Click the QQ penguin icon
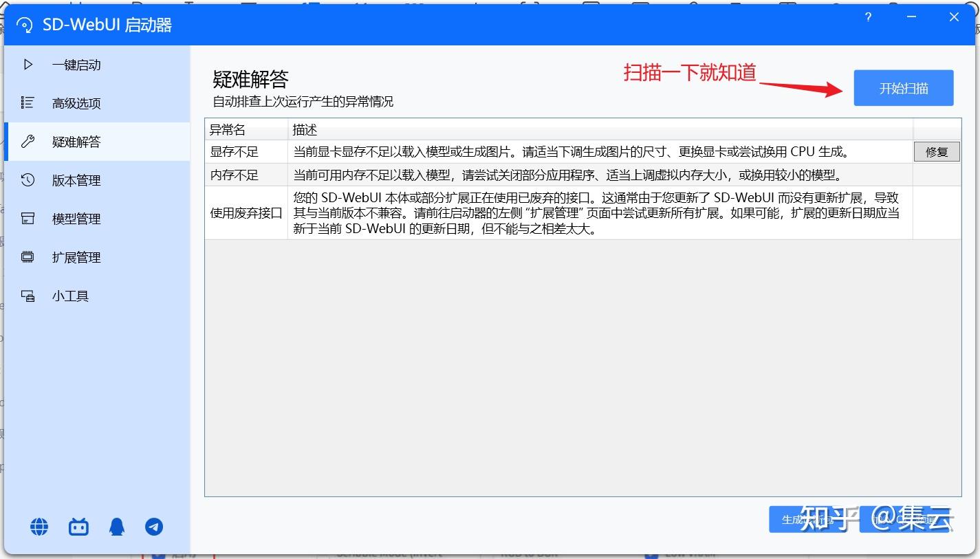Viewport: 980px width, 559px height. pyautogui.click(x=117, y=527)
